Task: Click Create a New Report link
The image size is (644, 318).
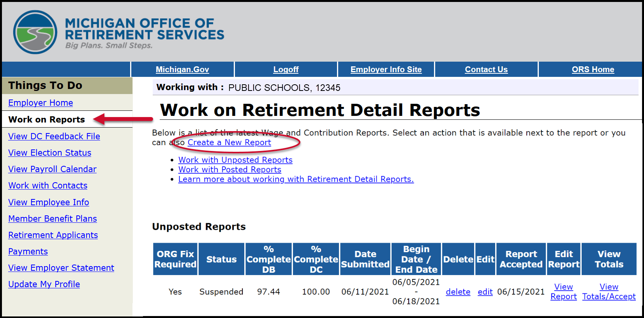Action: coord(229,142)
